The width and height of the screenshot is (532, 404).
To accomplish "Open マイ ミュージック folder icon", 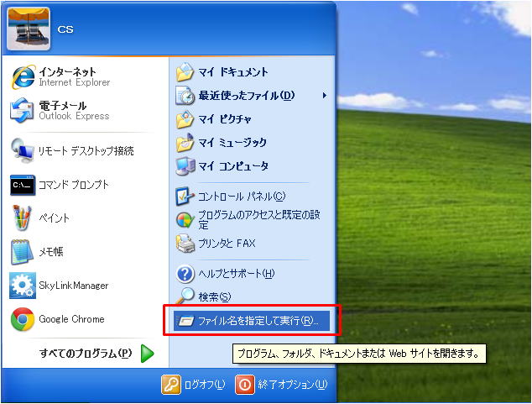I will click(185, 142).
